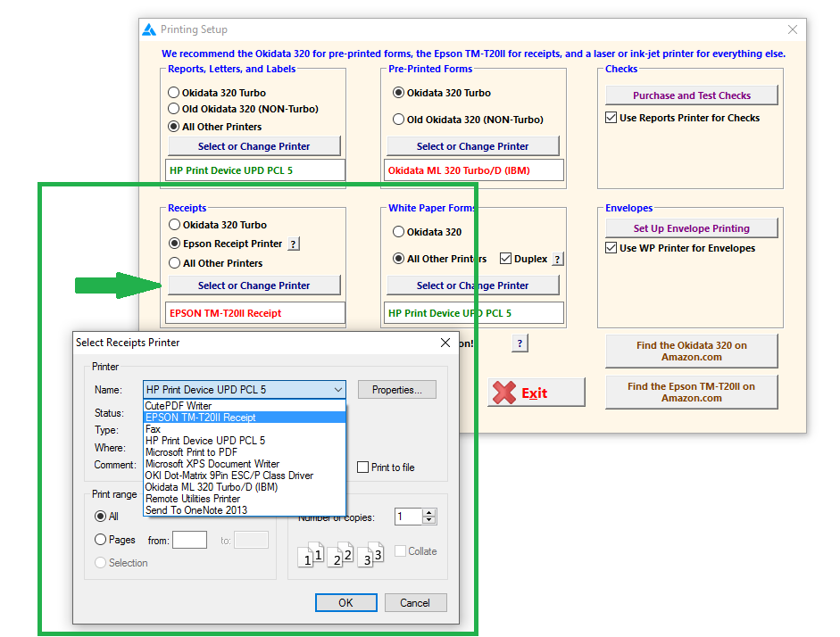
Task: Click the pages from input field
Action: [189, 540]
